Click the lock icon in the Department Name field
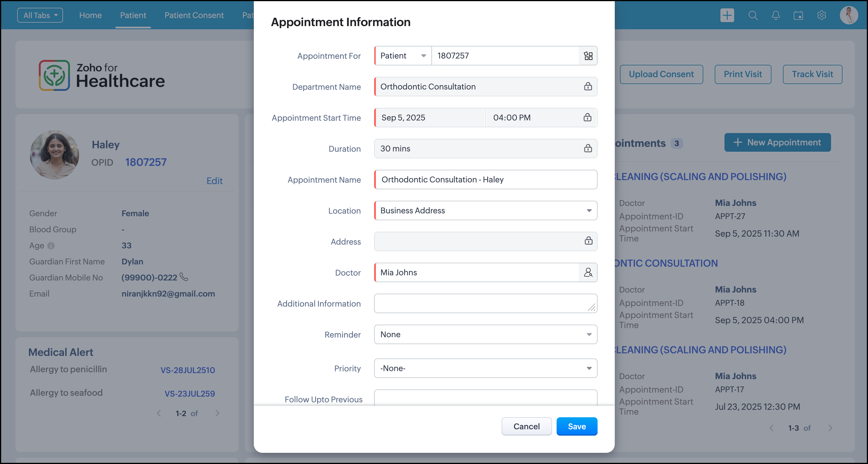868x464 pixels. 588,87
